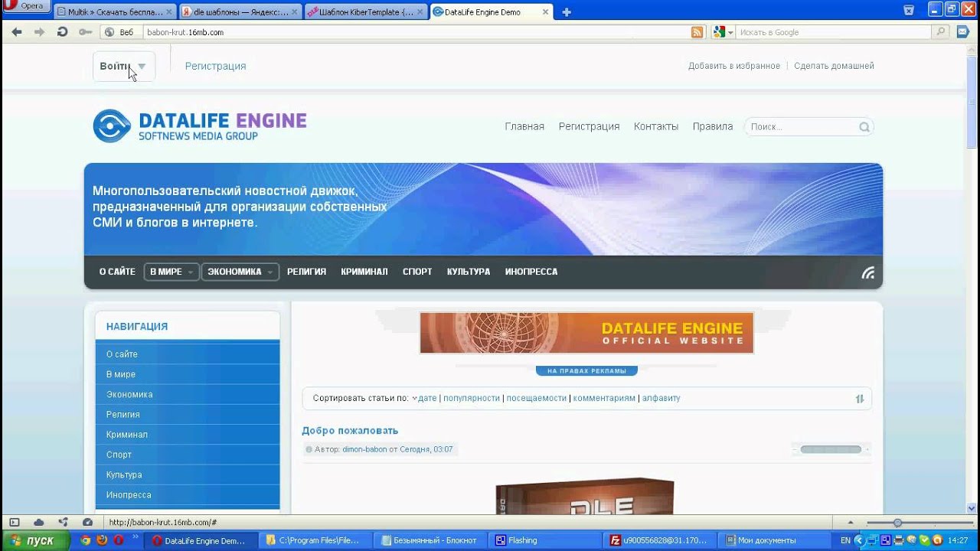Screen dimensions: 980x551
Task: Launch Chrome from quick launch bar
Action: 87,540
